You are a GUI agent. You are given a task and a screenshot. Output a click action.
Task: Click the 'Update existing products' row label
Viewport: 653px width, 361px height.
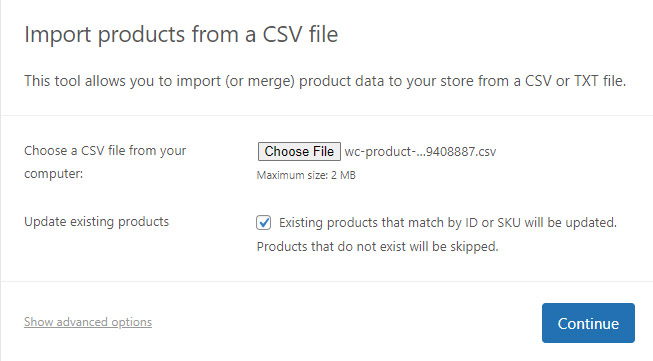point(97,222)
